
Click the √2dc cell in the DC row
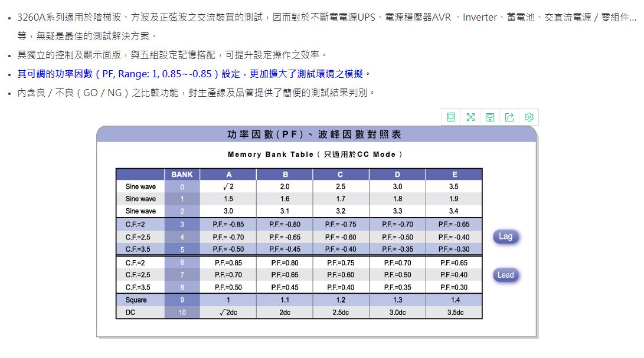(228, 313)
